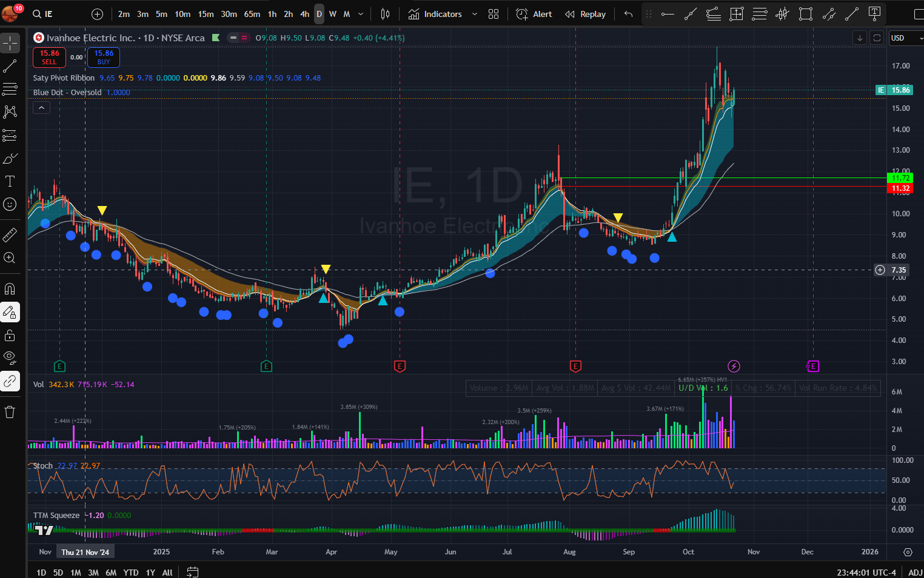The image size is (924, 578).
Task: Collapse the indicator legend chevron
Action: [x=41, y=108]
